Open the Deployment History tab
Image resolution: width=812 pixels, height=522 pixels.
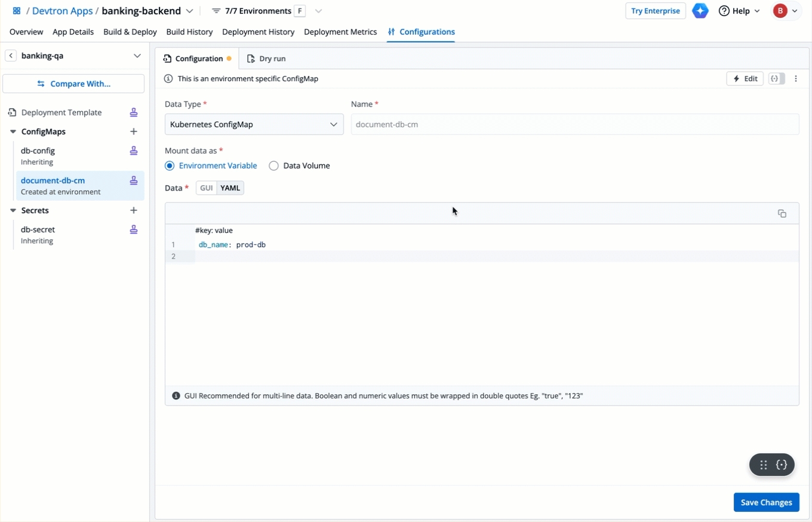coord(258,32)
